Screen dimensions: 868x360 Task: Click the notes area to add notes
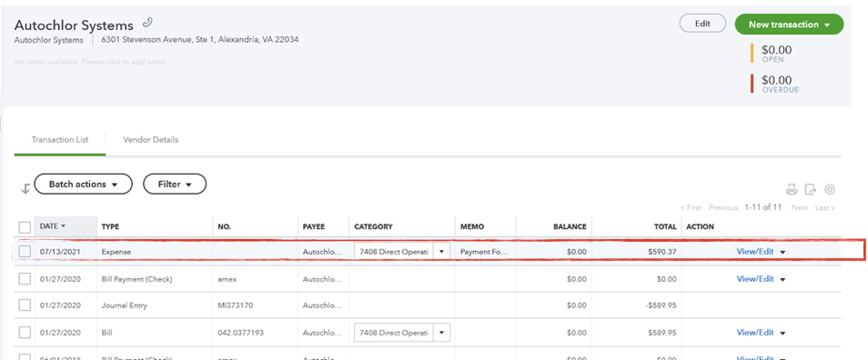pyautogui.click(x=91, y=62)
